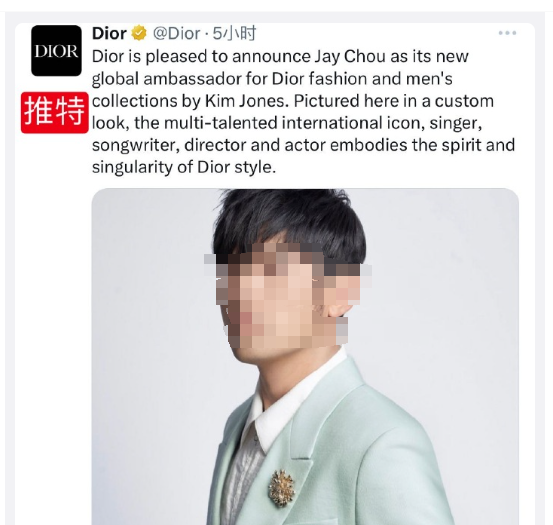Visit the @Dior handle
Screen dimensions: 553x525
(176, 33)
